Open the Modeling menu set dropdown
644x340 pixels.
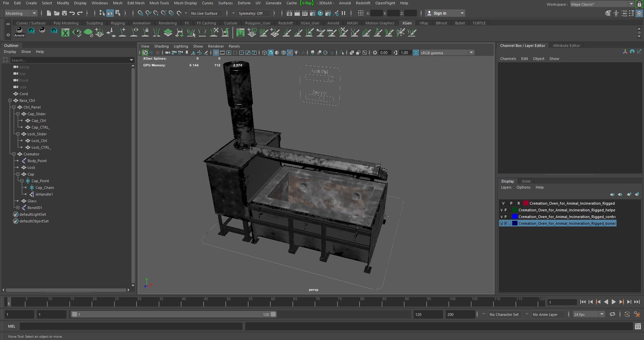click(x=21, y=13)
